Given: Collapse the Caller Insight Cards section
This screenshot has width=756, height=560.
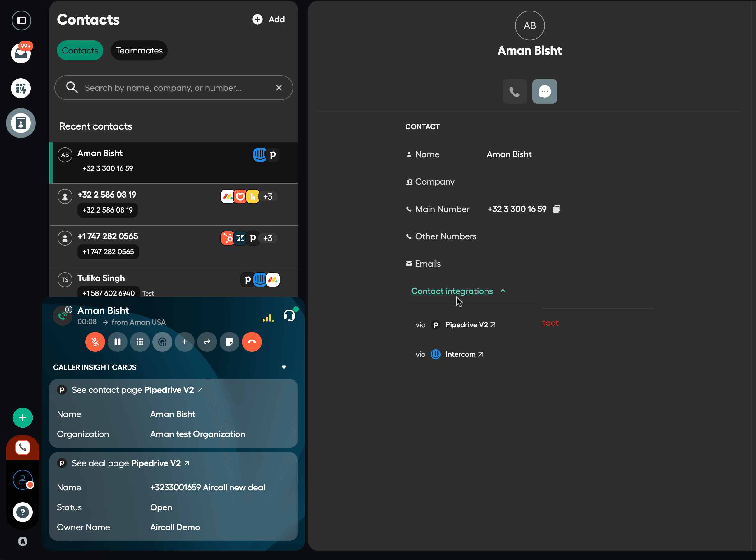Looking at the screenshot, I should (284, 367).
